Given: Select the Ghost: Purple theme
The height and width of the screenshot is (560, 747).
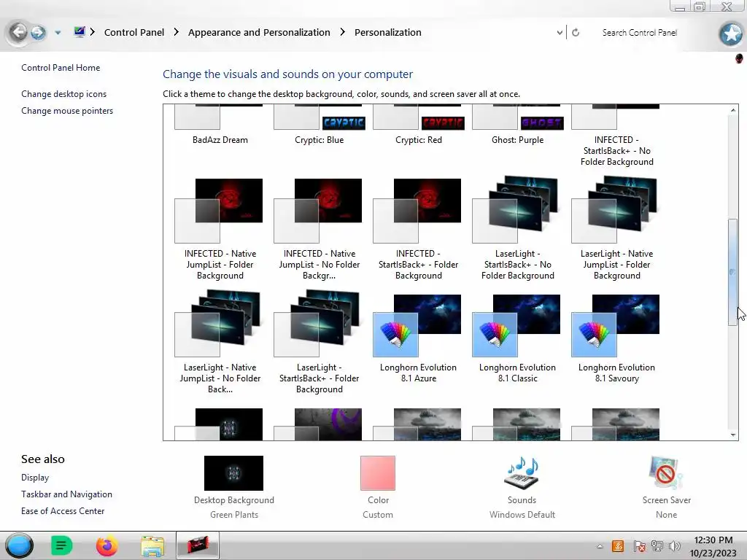Looking at the screenshot, I should (x=517, y=125).
